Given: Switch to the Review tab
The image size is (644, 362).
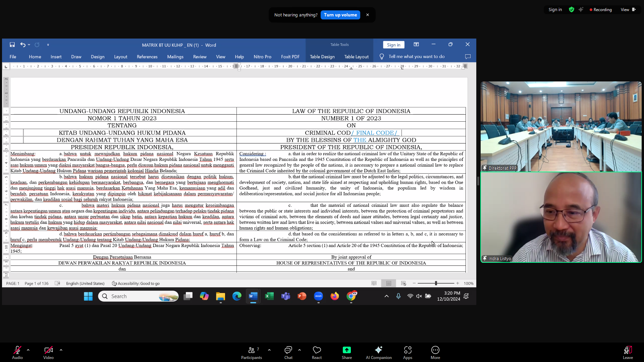Looking at the screenshot, I should tap(200, 57).
